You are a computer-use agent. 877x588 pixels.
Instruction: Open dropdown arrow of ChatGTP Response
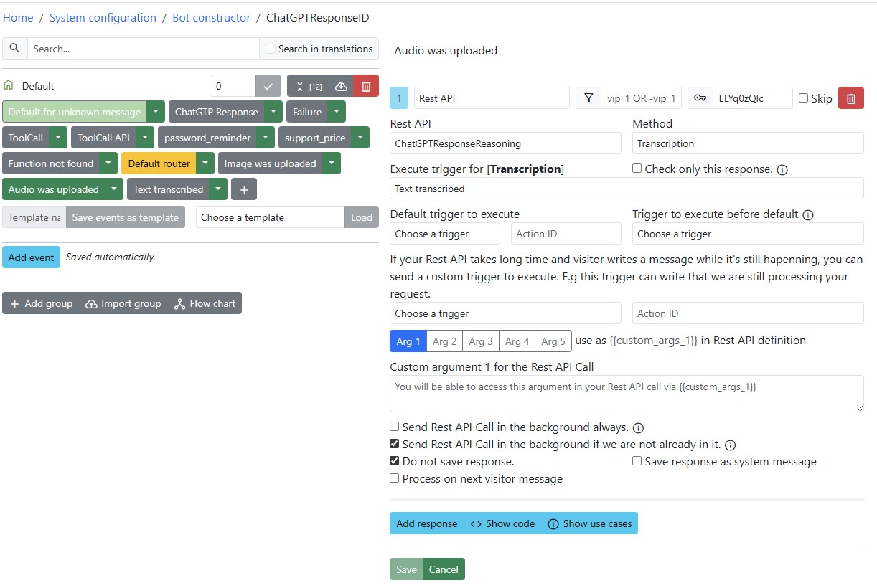(273, 112)
